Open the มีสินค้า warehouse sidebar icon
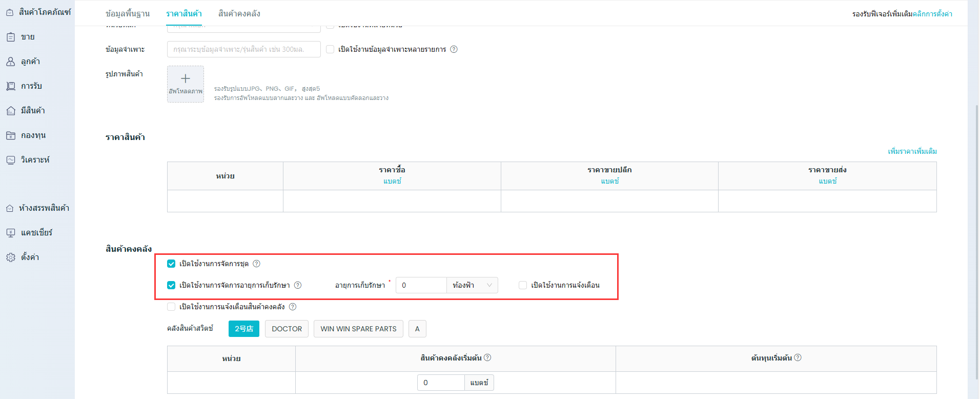This screenshot has width=980, height=399. (x=11, y=111)
